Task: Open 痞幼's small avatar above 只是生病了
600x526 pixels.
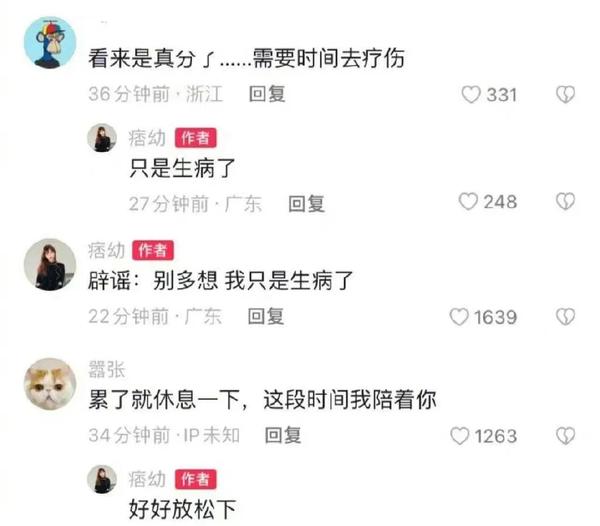Action: (x=102, y=138)
